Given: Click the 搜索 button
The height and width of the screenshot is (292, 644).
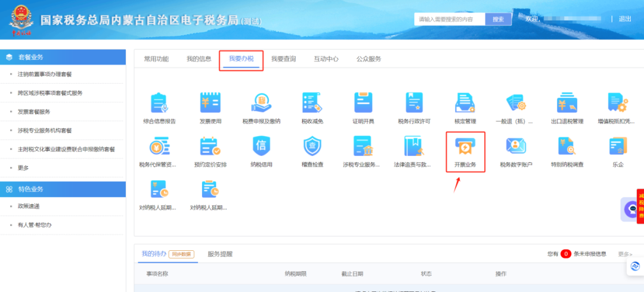Looking at the screenshot, I should coord(498,19).
